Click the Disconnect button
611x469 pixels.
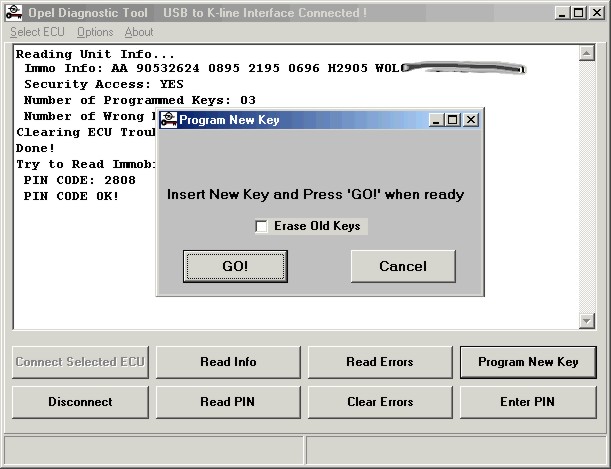80,402
